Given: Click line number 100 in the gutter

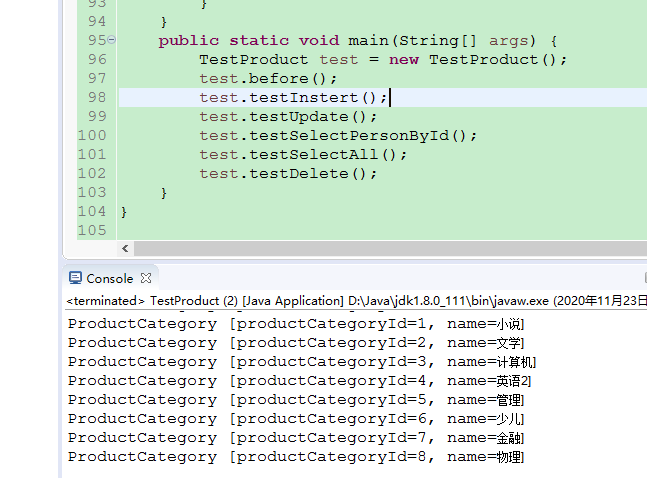Looking at the screenshot, I should point(92,135).
